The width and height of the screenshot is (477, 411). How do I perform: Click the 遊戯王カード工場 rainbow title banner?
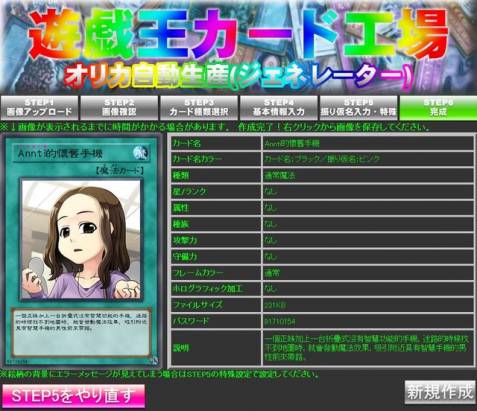(238, 33)
